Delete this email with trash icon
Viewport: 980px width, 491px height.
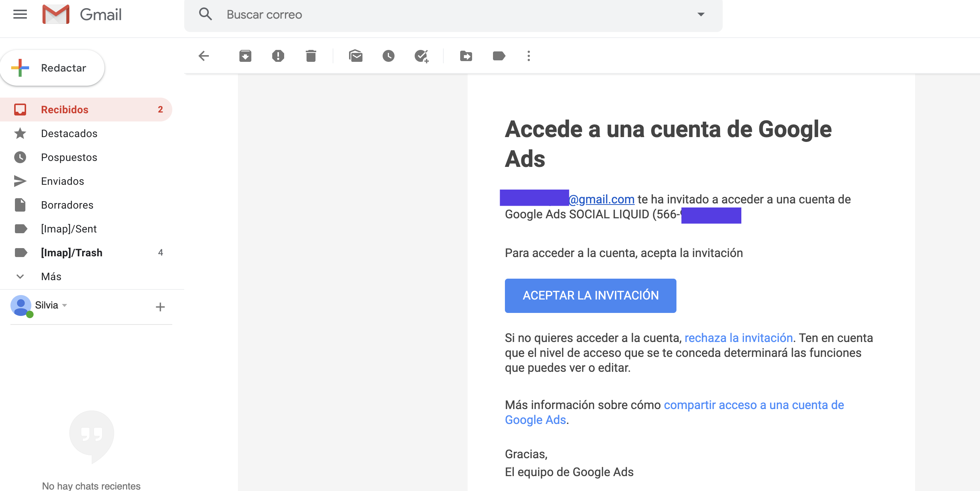(x=311, y=56)
